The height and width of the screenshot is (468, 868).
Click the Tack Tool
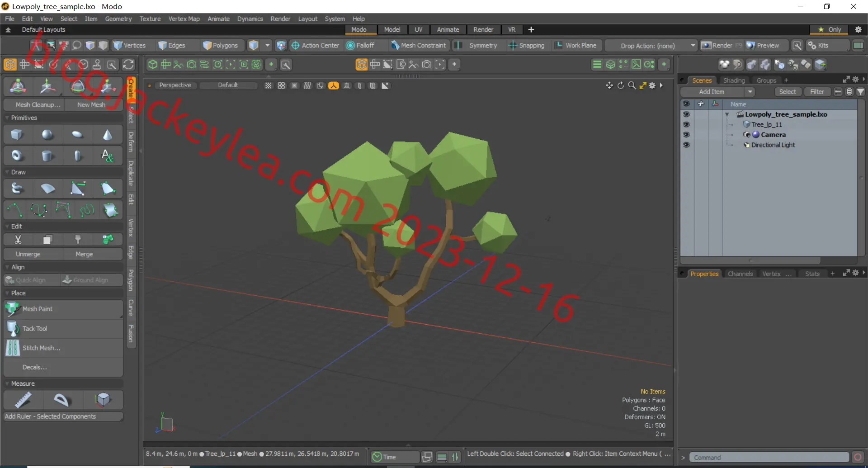63,329
